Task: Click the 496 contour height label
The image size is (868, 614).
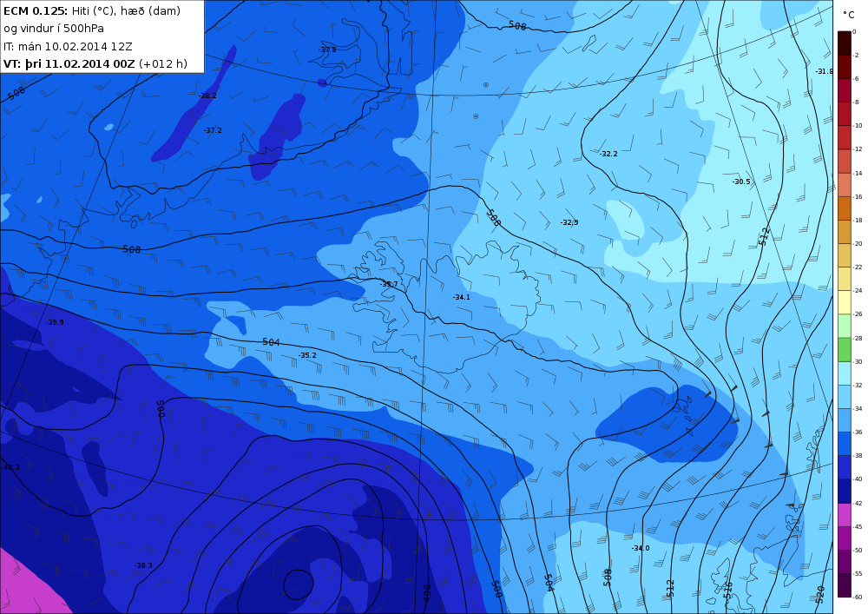Action: (427, 592)
